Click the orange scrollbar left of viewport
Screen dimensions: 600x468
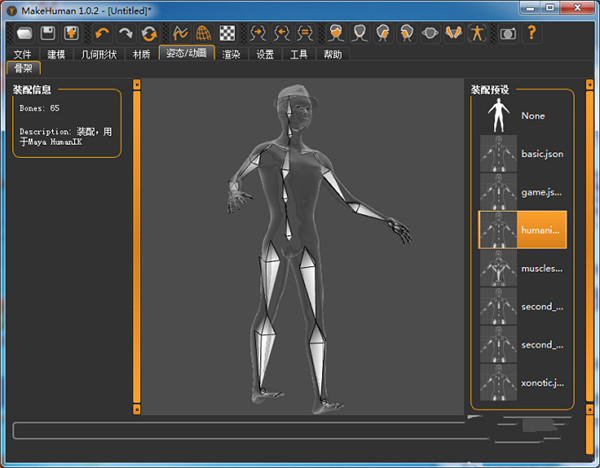pos(137,245)
